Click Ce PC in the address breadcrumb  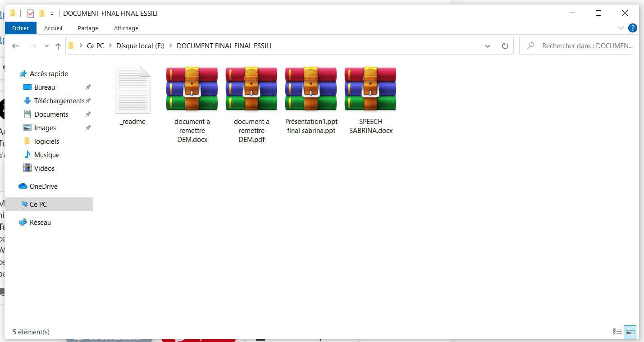click(x=95, y=46)
